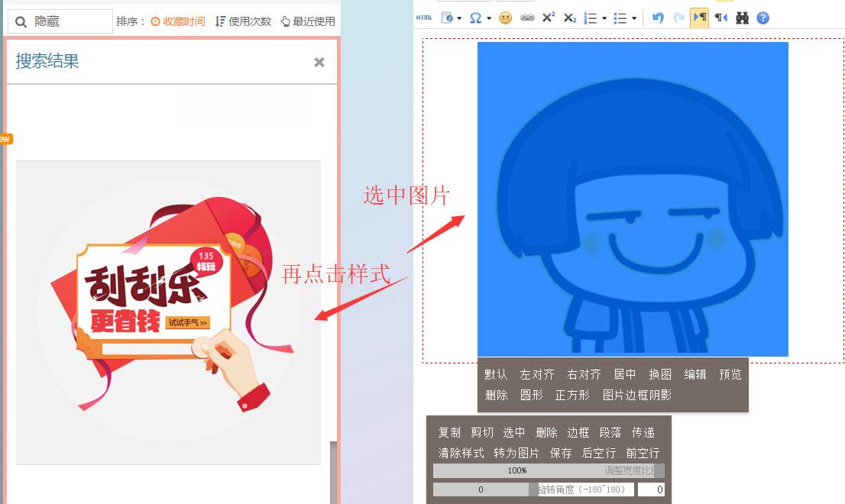The height and width of the screenshot is (504, 845).
Task: Apply superscript formatting
Action: tap(549, 18)
